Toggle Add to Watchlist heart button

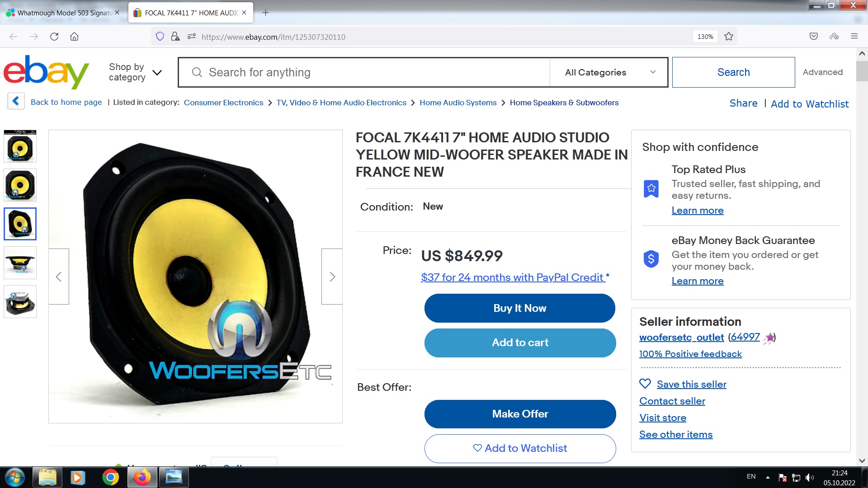pos(520,448)
